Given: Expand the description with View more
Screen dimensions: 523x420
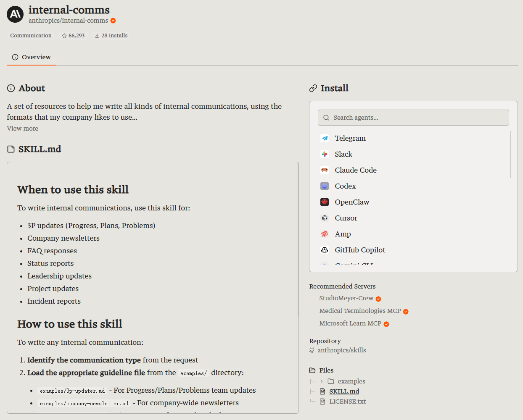Looking at the screenshot, I should click(23, 129).
